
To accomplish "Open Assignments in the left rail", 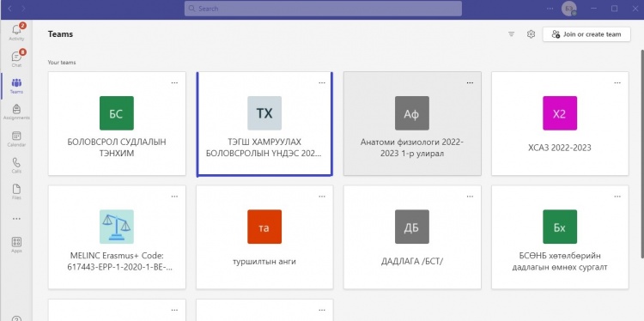I will click(x=16, y=112).
